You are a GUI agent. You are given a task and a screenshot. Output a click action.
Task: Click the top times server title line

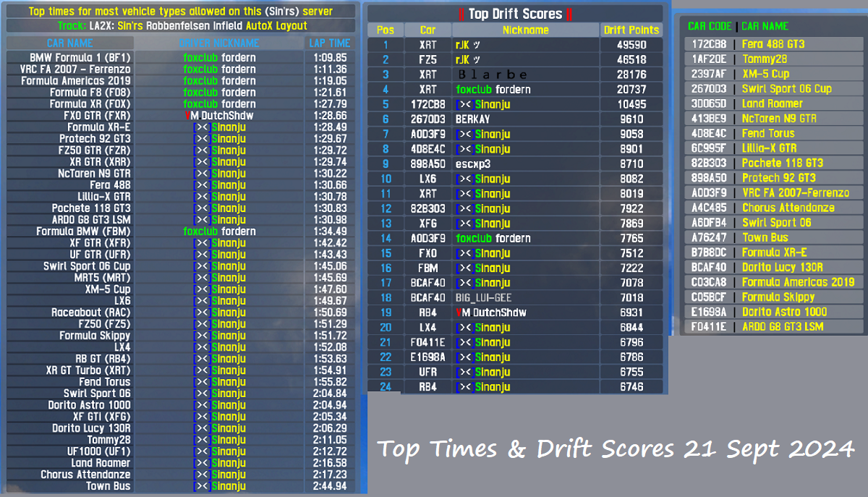(x=181, y=12)
